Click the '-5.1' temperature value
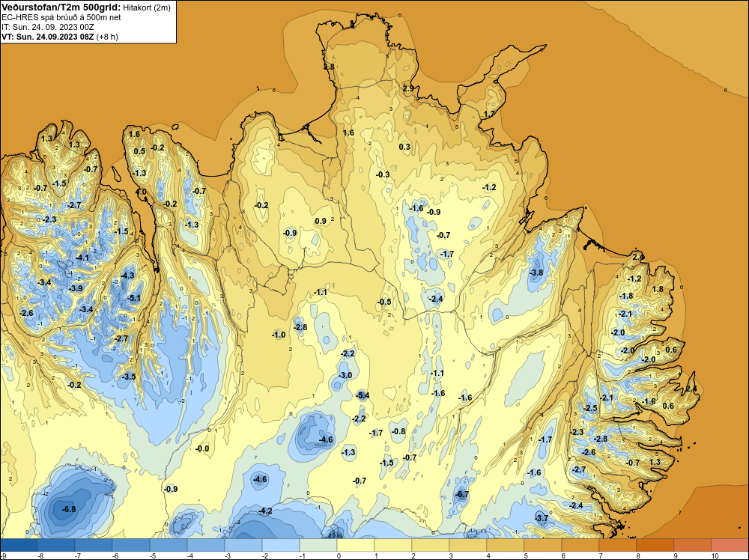Screen dimensions: 749x560 pyautogui.click(x=134, y=299)
